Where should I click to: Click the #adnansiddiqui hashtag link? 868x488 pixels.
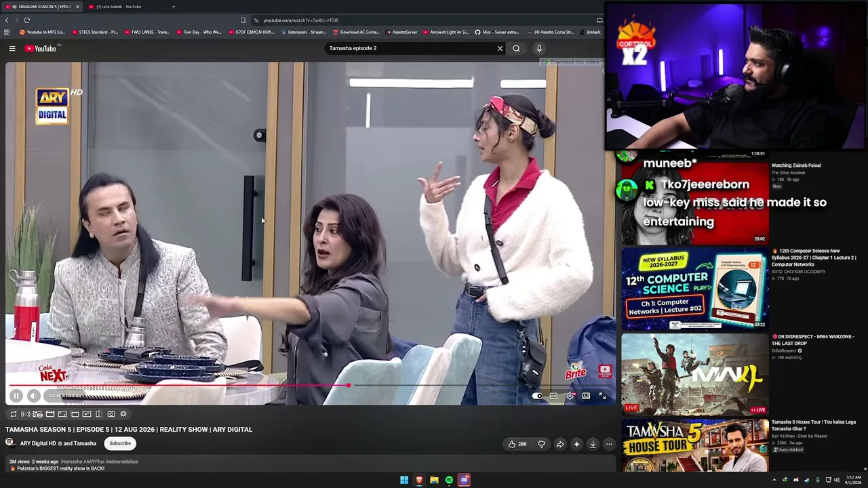[121, 462]
